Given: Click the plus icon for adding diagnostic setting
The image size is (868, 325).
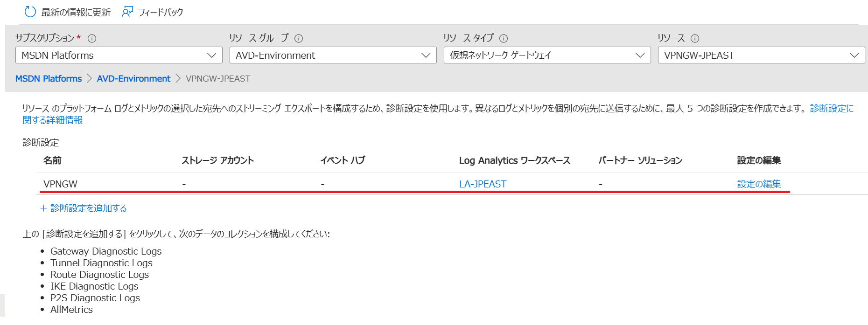Looking at the screenshot, I should [43, 208].
